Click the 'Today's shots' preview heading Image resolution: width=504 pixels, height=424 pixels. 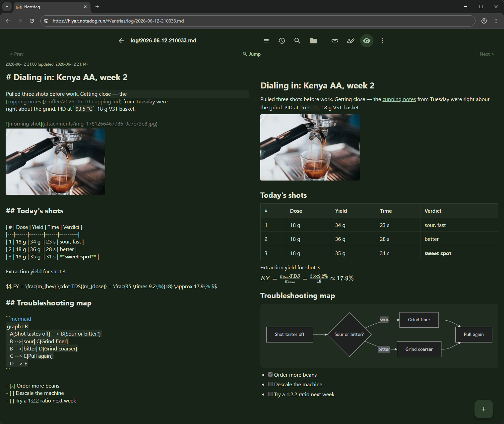pos(283,195)
